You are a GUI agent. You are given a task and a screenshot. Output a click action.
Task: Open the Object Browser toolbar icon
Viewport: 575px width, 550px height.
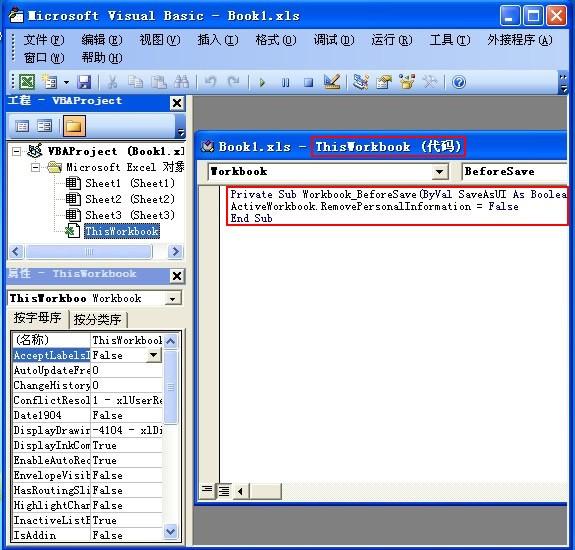[x=407, y=82]
